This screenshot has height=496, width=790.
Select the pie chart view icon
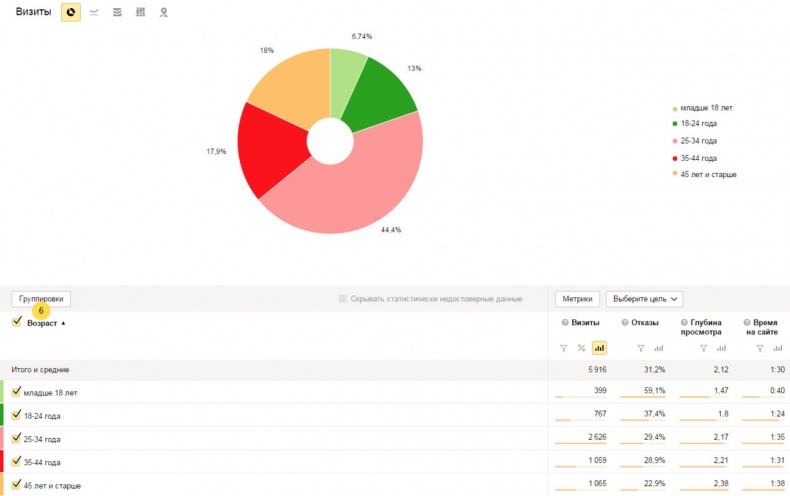pos(71,12)
